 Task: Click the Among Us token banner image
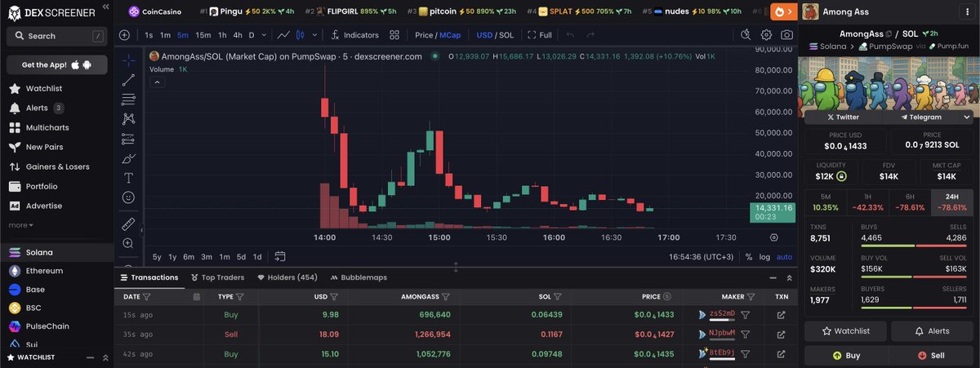pyautogui.click(x=889, y=86)
